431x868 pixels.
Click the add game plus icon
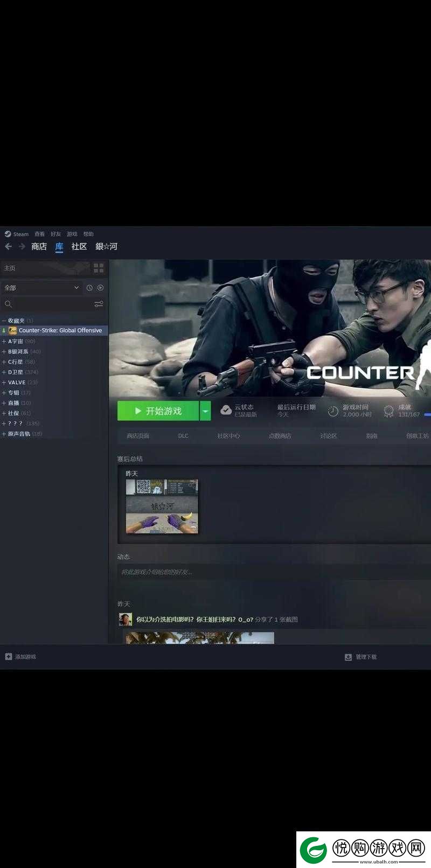pos(8,657)
